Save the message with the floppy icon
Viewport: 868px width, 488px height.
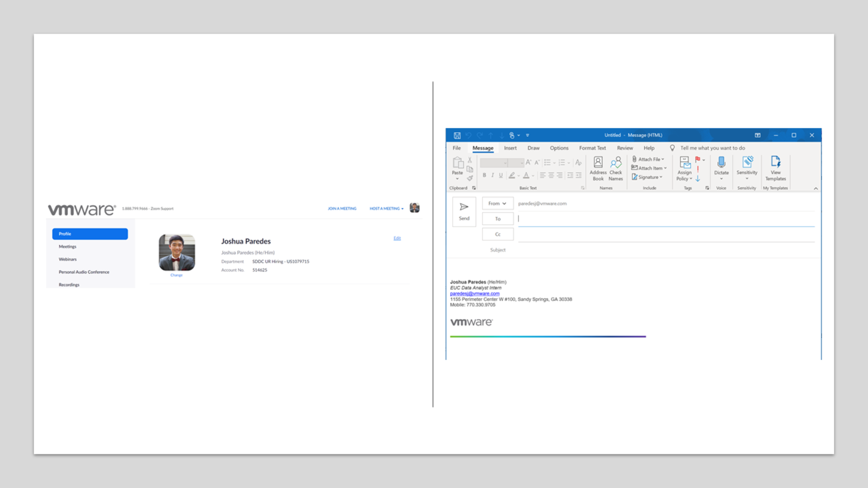457,135
